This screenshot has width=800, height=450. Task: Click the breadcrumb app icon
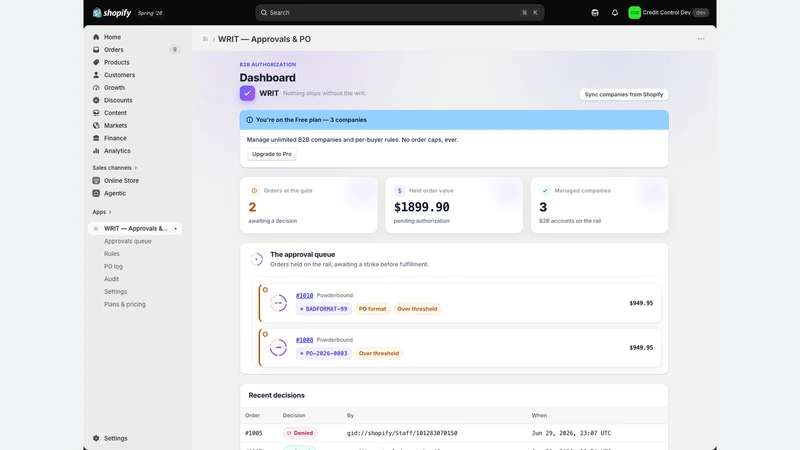tap(205, 39)
